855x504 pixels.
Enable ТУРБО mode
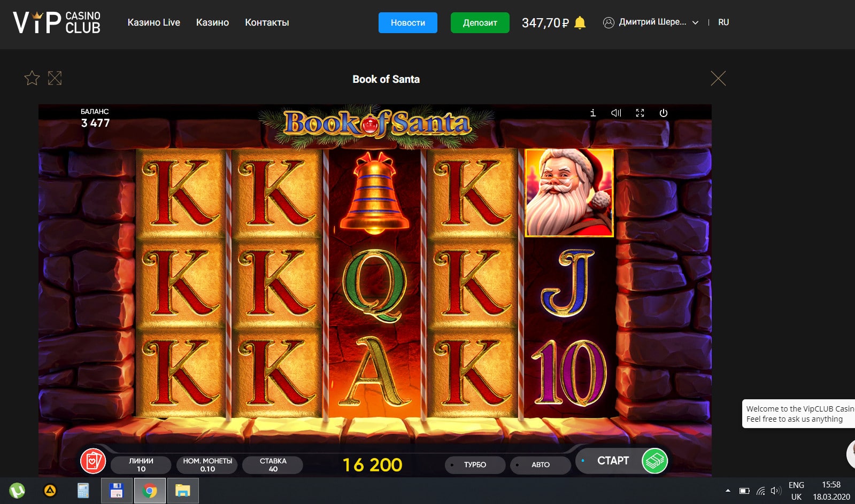(475, 465)
